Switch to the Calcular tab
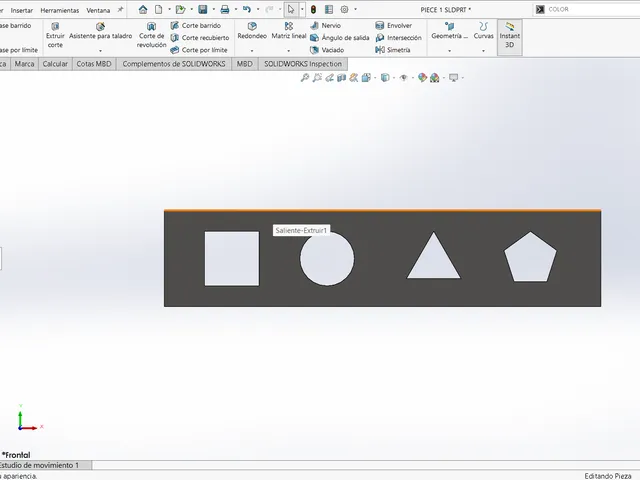This screenshot has height=480, width=640. point(55,64)
